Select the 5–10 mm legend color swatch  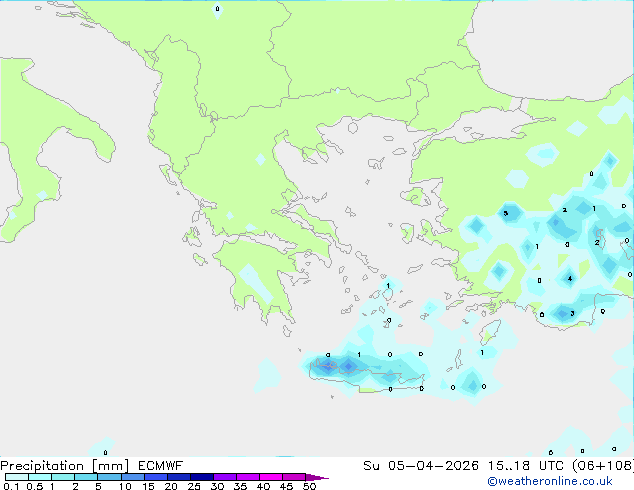click(x=110, y=477)
